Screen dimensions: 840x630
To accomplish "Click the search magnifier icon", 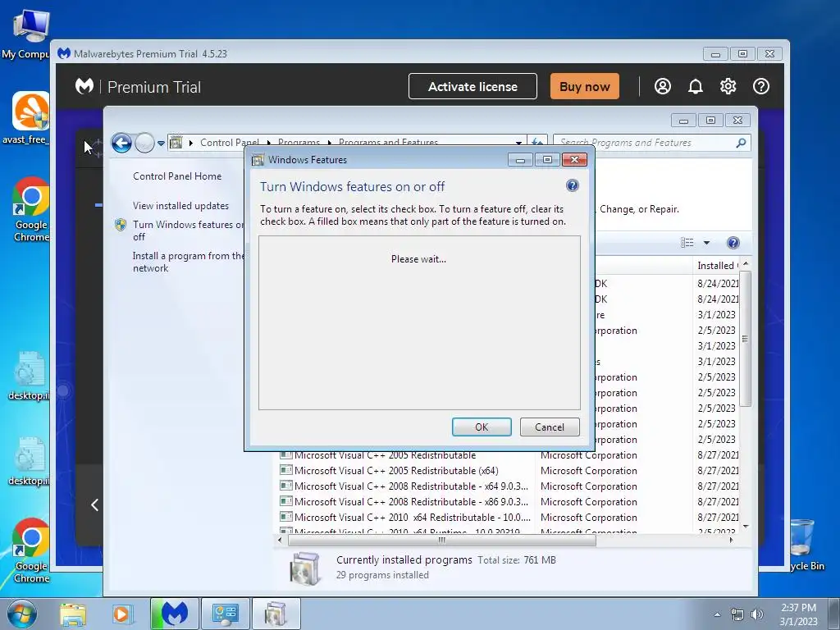I will [x=741, y=143].
